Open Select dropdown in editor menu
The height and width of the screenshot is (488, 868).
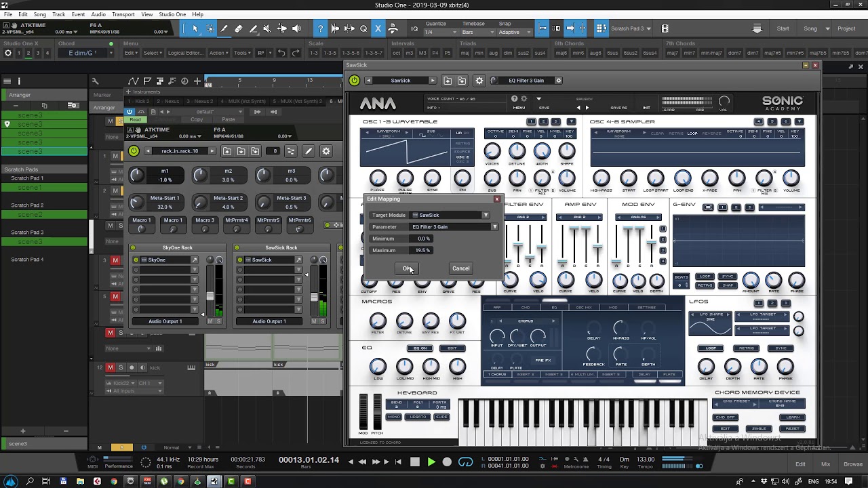point(153,53)
